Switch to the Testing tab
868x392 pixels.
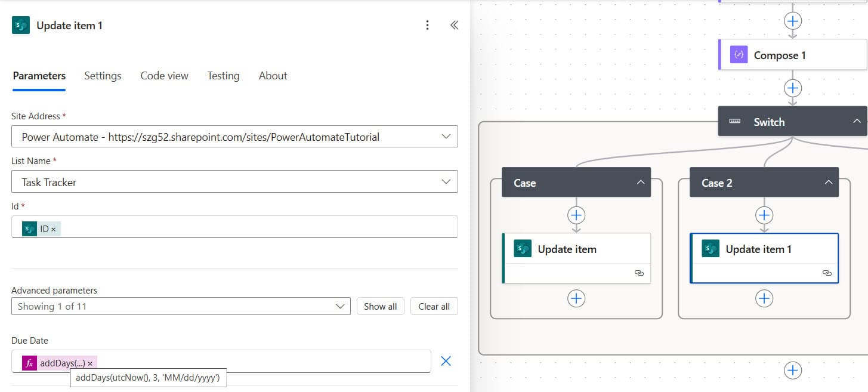tap(223, 76)
